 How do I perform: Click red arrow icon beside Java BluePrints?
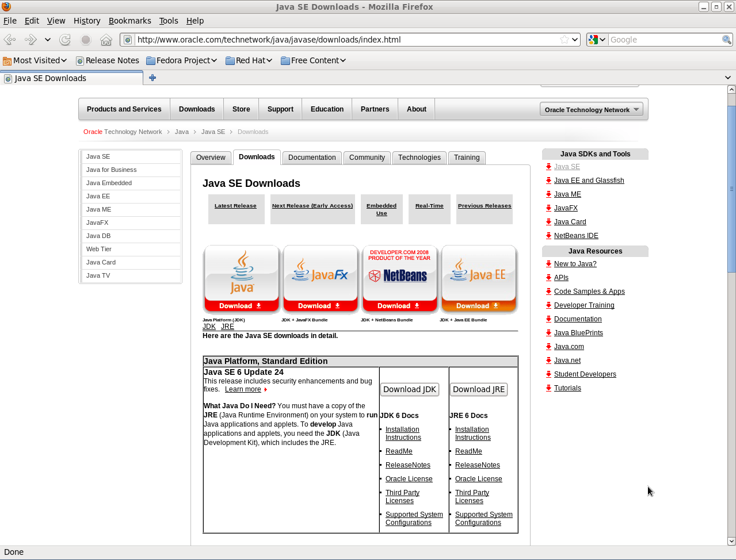[x=549, y=333]
